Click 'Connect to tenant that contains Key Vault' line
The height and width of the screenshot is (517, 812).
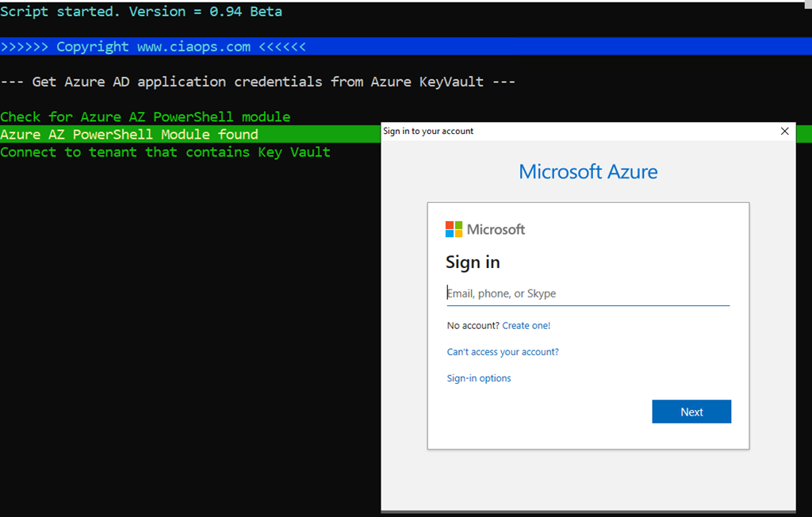coord(165,152)
